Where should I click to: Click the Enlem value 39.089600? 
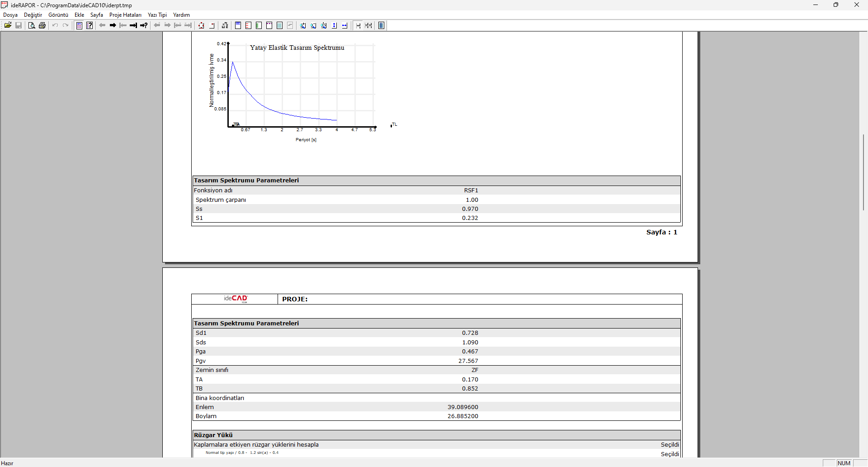click(463, 407)
